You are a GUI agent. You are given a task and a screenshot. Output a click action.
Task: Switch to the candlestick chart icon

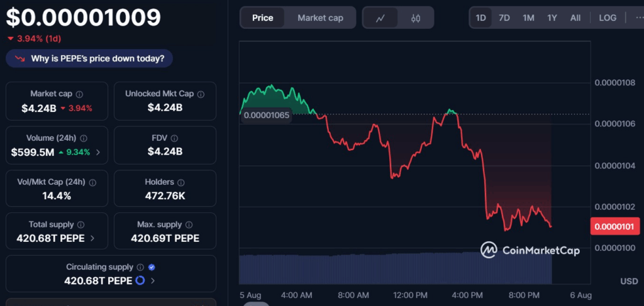pyautogui.click(x=416, y=18)
